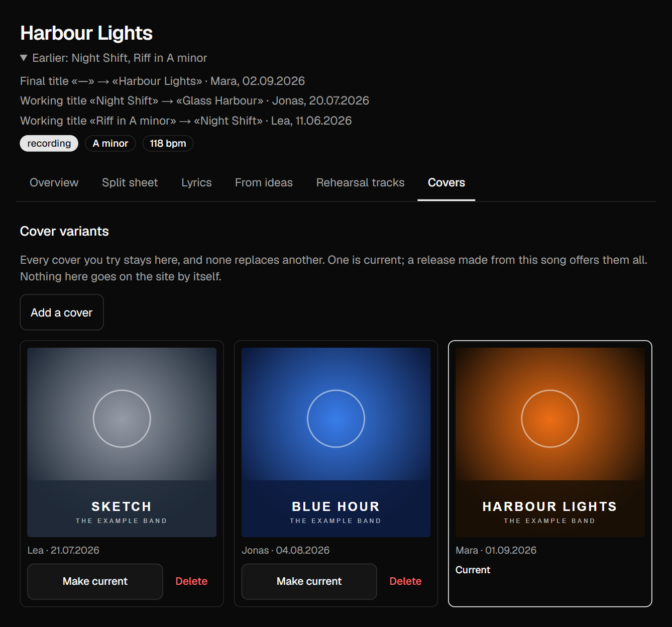The height and width of the screenshot is (627, 672).
Task: Click the Add a cover button
Action: coord(62,312)
